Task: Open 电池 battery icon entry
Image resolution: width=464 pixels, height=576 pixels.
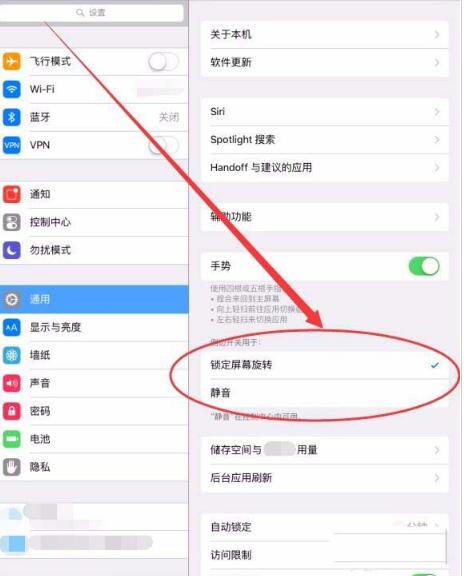Action: coord(12,439)
